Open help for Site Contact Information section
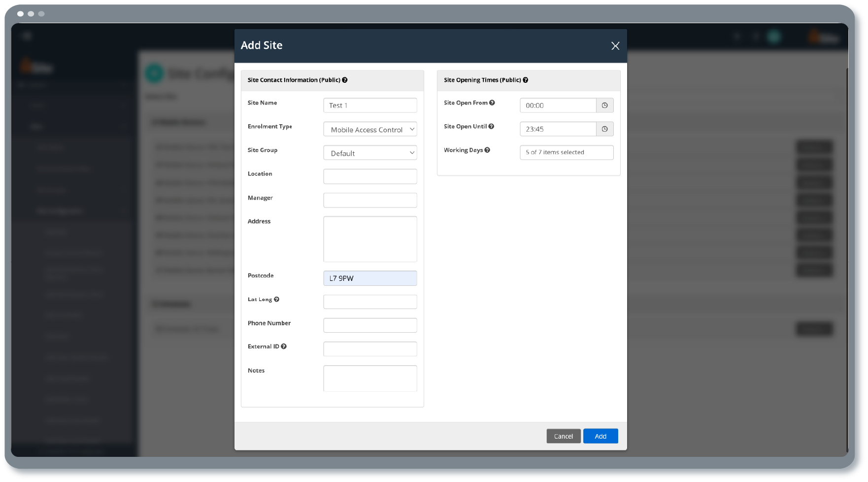868x482 pixels. point(345,80)
